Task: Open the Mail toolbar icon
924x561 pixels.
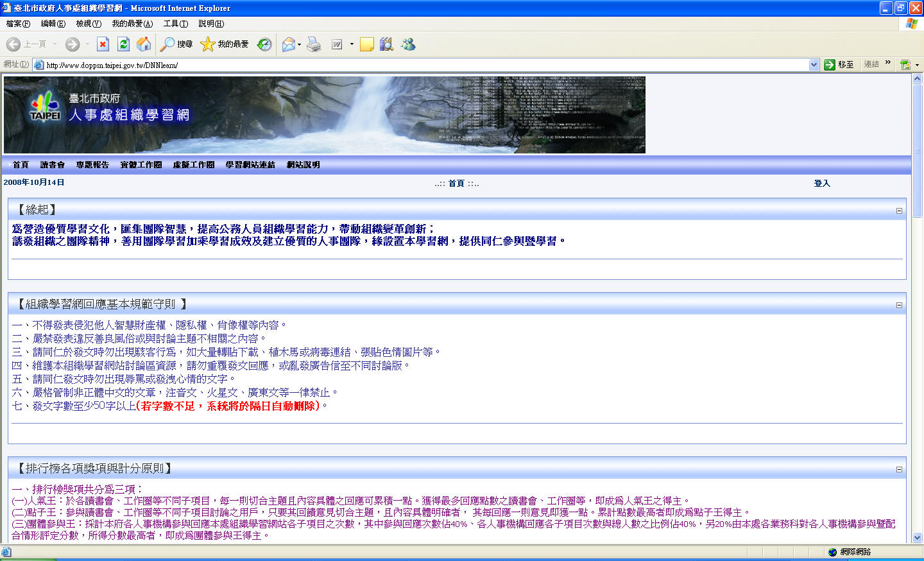Action: (x=288, y=44)
